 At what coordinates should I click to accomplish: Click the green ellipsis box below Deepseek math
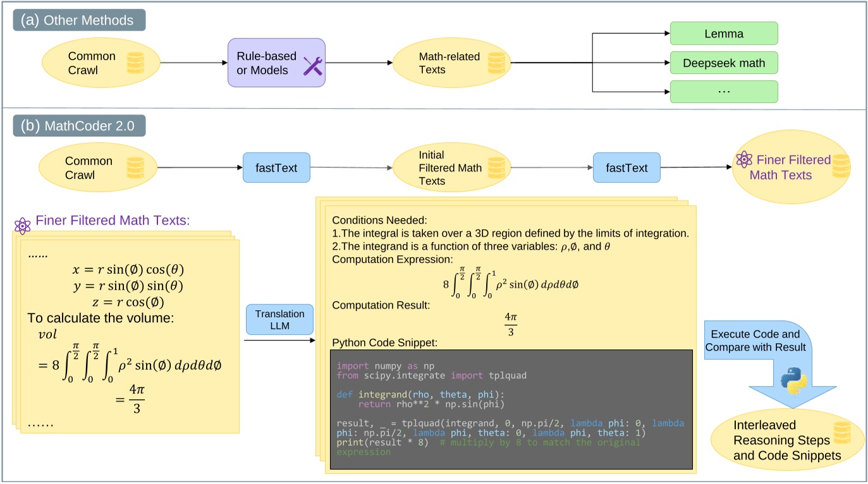tap(723, 91)
